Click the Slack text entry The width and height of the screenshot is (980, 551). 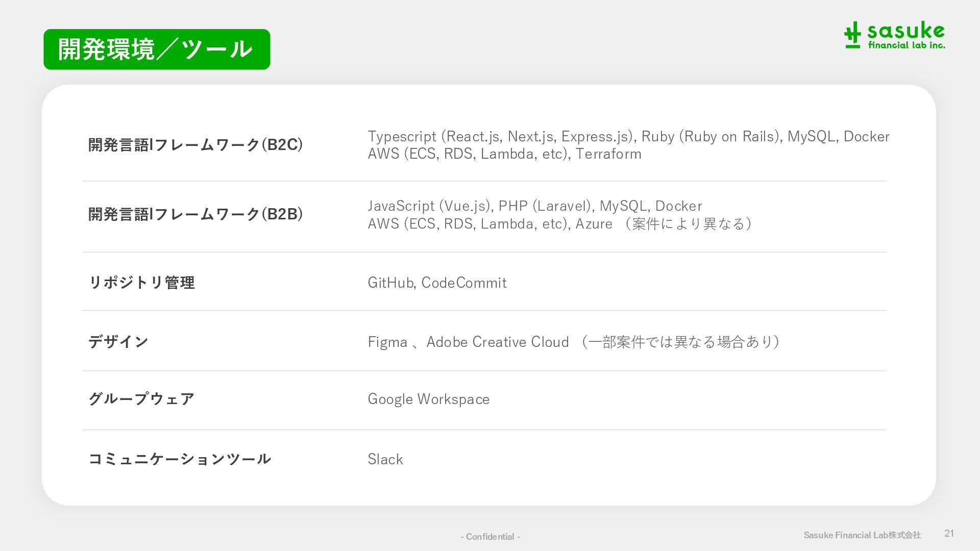click(385, 459)
